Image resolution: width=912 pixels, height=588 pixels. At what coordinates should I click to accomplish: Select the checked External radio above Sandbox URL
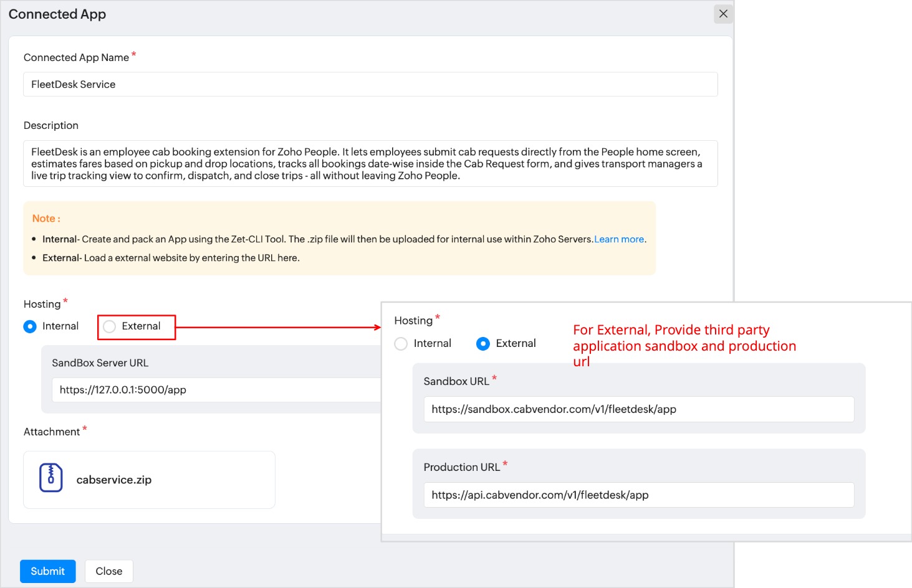(x=483, y=344)
